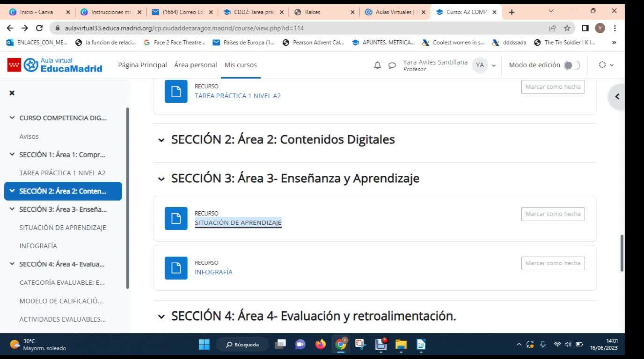Viewport: 644px width, 359px height.
Task: Open File Explorer from the taskbar
Action: pos(401,345)
